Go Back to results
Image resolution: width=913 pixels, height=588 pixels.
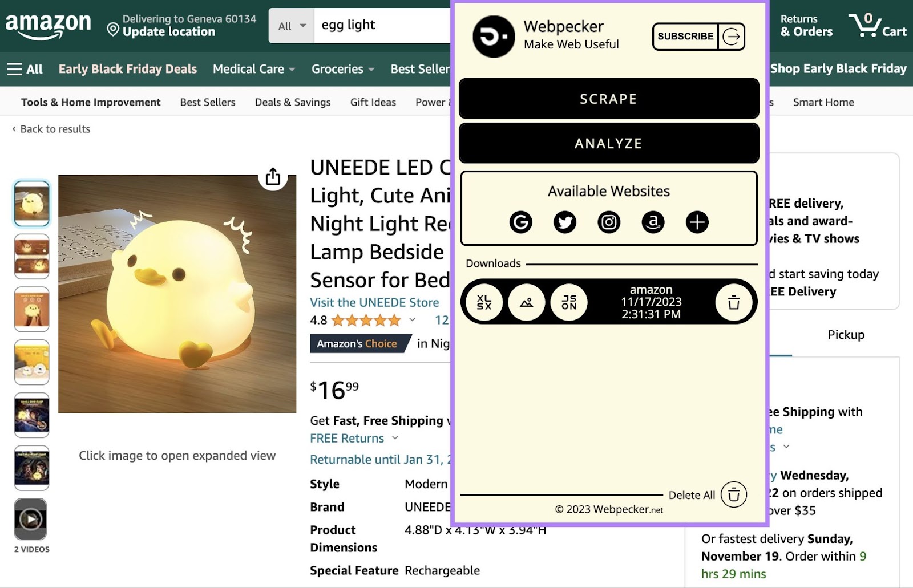(x=51, y=129)
